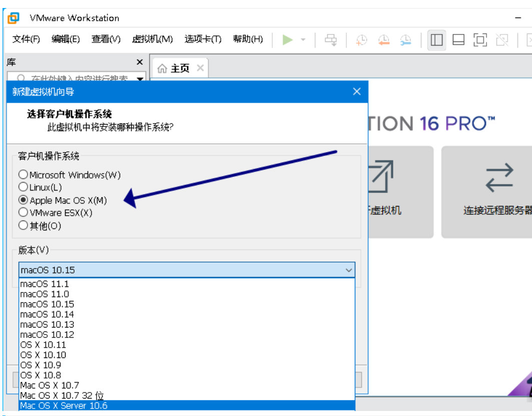Image resolution: width=532 pixels, height=416 pixels.
Task: Pick OS X 10.11 in version list
Action: click(187, 345)
